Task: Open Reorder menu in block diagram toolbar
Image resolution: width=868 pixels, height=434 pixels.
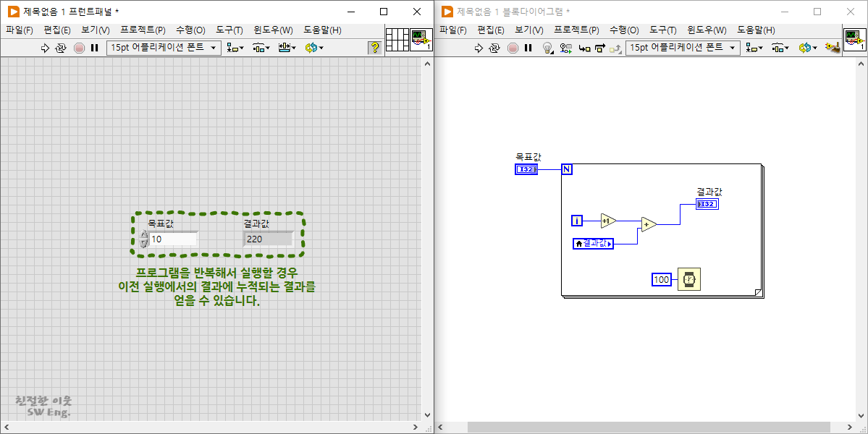Action: pos(808,48)
